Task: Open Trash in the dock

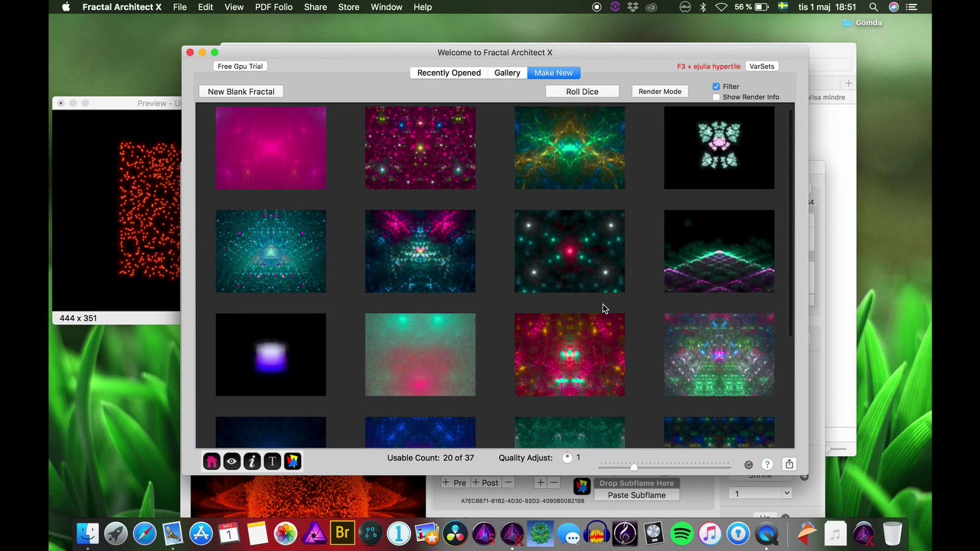Action: (x=892, y=533)
